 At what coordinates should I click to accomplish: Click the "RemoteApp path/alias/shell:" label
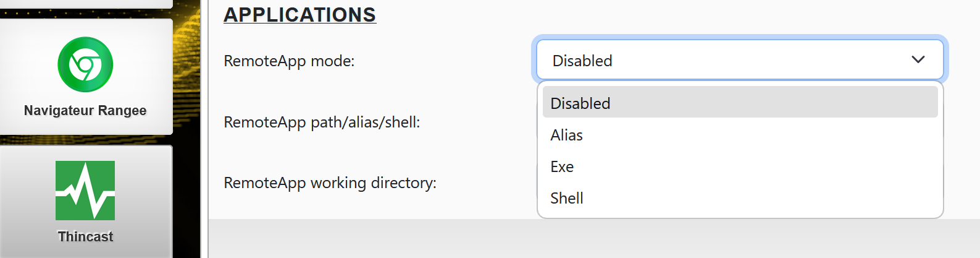click(x=322, y=122)
